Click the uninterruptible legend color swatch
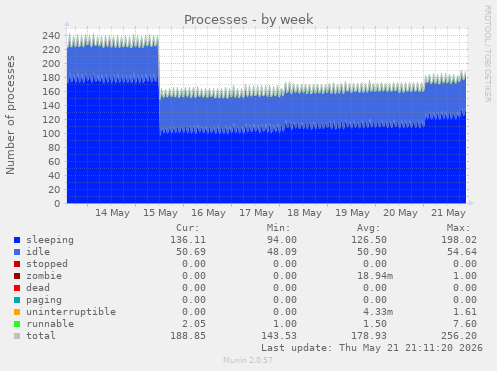 pyautogui.click(x=17, y=312)
